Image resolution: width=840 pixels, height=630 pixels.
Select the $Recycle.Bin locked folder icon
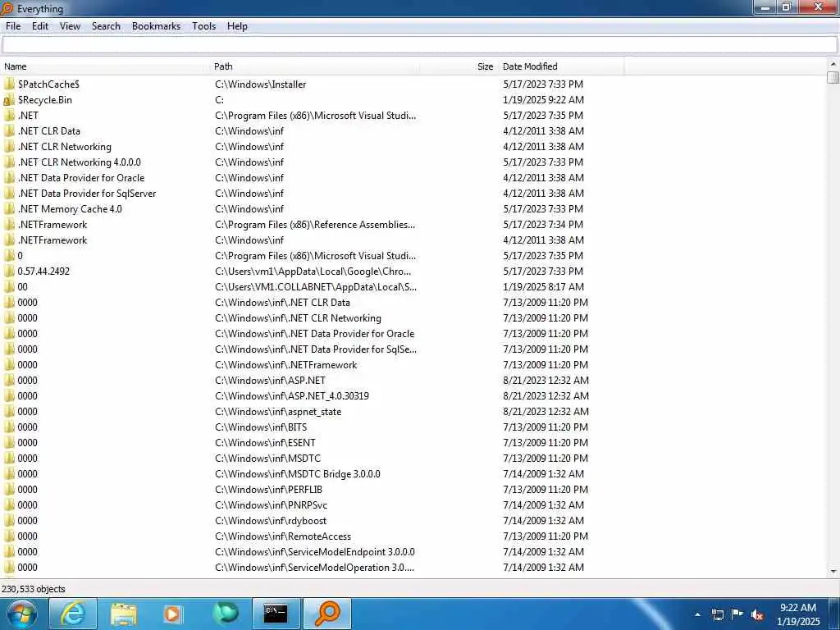tap(9, 99)
